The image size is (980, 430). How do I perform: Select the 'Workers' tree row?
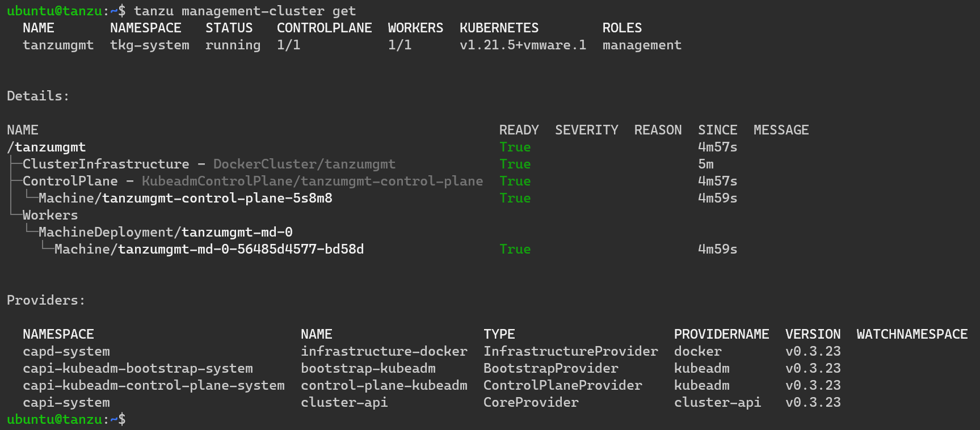51,215
